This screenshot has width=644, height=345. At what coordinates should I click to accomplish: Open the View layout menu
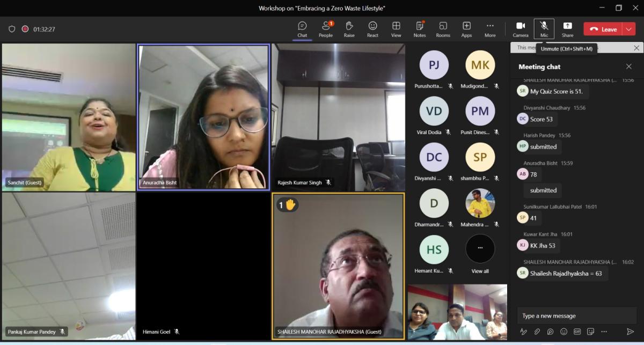pos(396,29)
